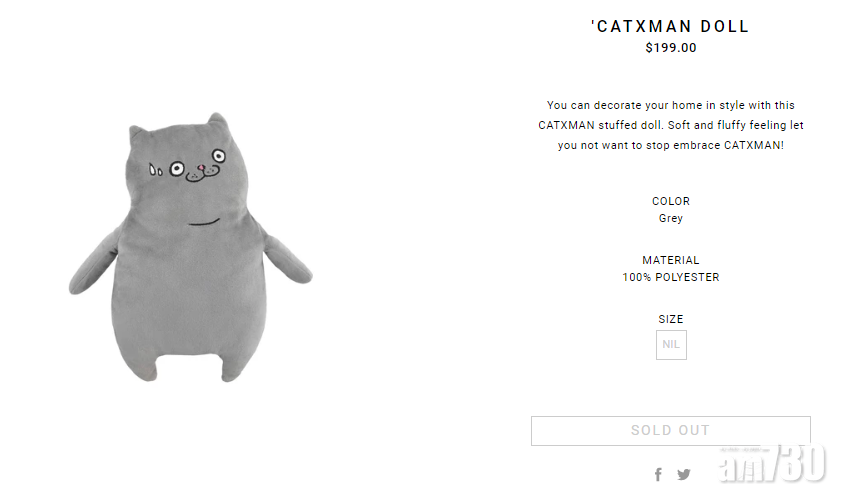The image size is (848, 502).
Task: Click the SIZE label heading
Action: [x=670, y=319]
